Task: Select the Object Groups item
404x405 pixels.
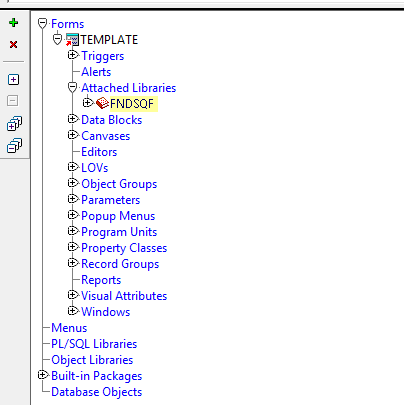Action: [x=119, y=184]
